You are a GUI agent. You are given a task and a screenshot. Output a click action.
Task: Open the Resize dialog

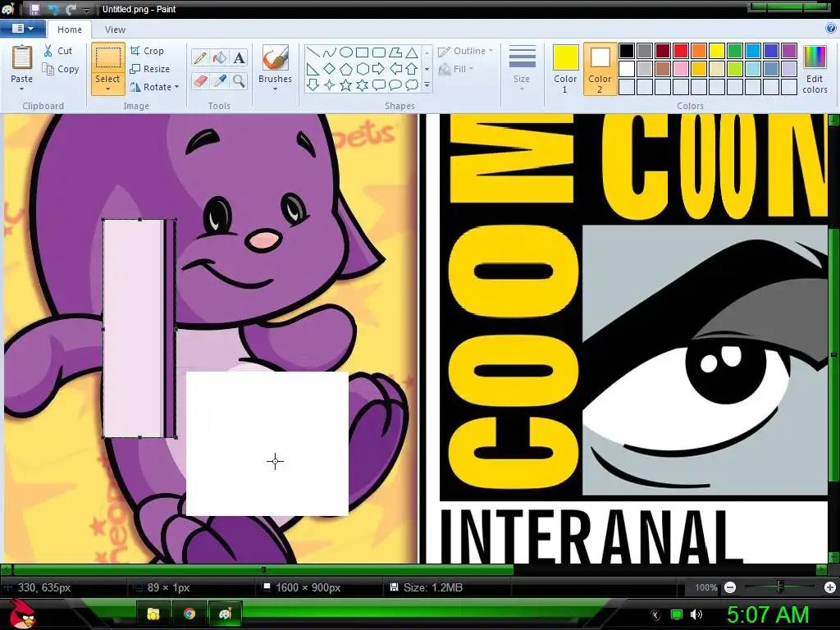149,69
